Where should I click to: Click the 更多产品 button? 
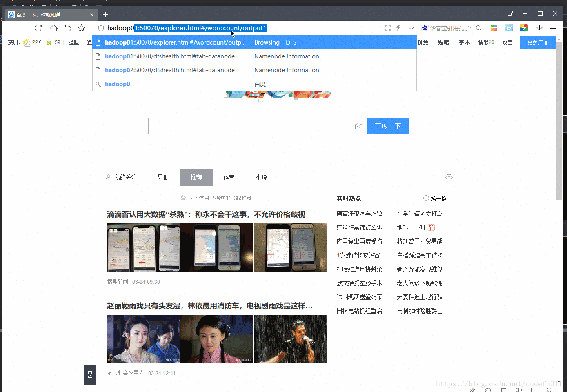coord(538,42)
